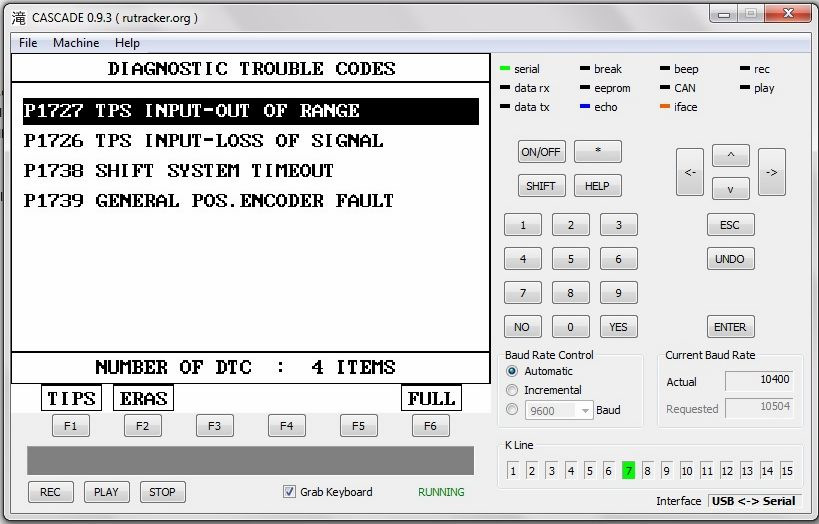Screen dimensions: 819x524
Task: Select the fixed 9600 Baud radio option
Action: tap(512, 409)
